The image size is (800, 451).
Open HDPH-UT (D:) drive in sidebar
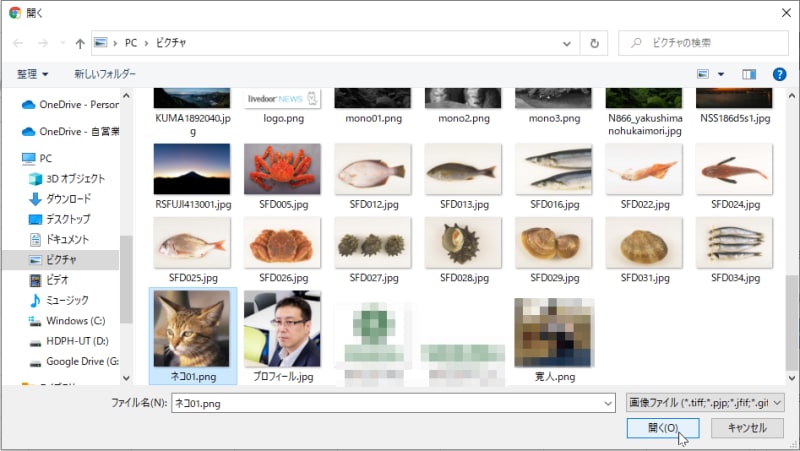coord(68,341)
